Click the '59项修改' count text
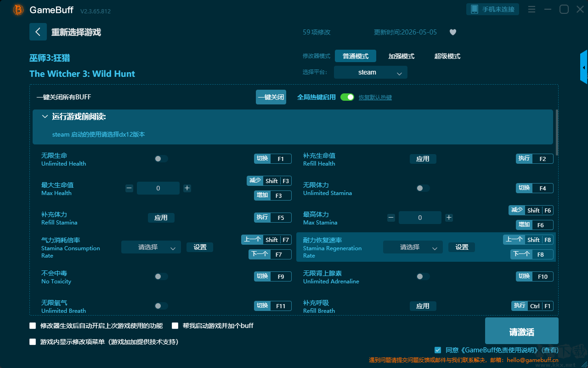This screenshot has width=588, height=368. 317,32
